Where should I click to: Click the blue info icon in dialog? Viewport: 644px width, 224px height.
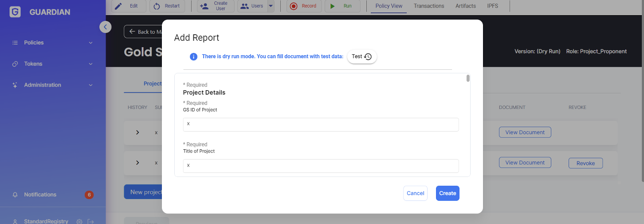(193, 57)
